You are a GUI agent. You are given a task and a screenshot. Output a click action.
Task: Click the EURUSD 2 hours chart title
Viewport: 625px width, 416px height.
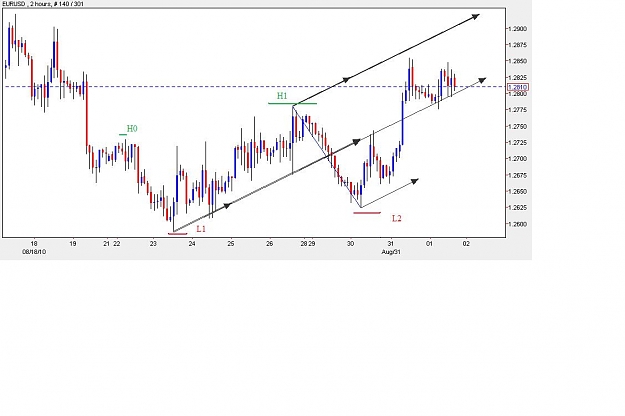[43, 4]
